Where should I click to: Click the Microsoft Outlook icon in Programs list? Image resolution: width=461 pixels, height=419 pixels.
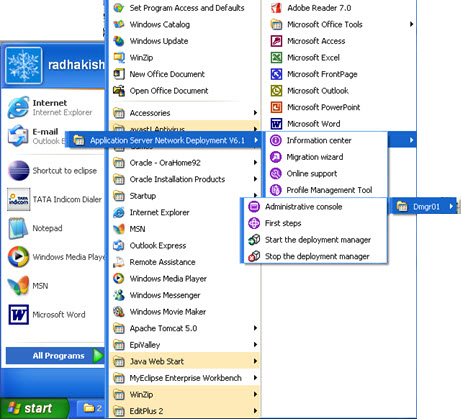(x=276, y=91)
